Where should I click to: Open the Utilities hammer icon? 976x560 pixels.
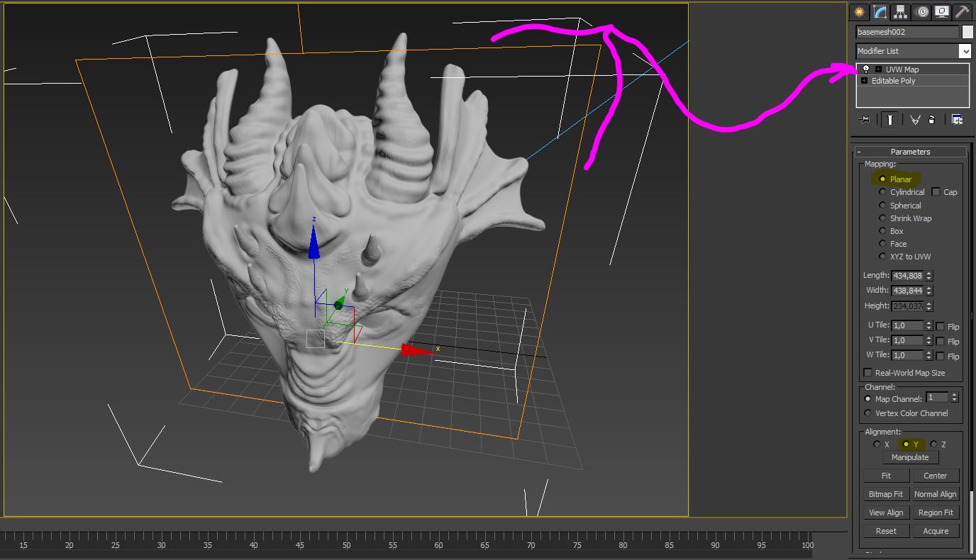(962, 12)
